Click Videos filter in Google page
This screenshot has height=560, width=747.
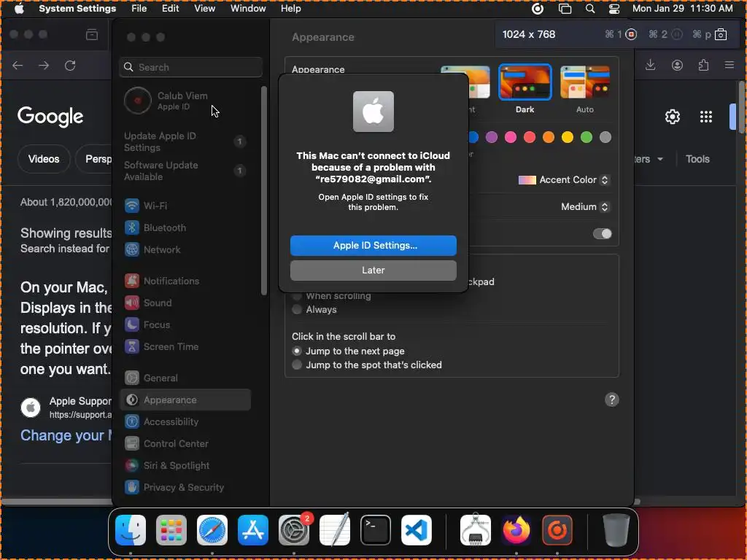coord(44,159)
